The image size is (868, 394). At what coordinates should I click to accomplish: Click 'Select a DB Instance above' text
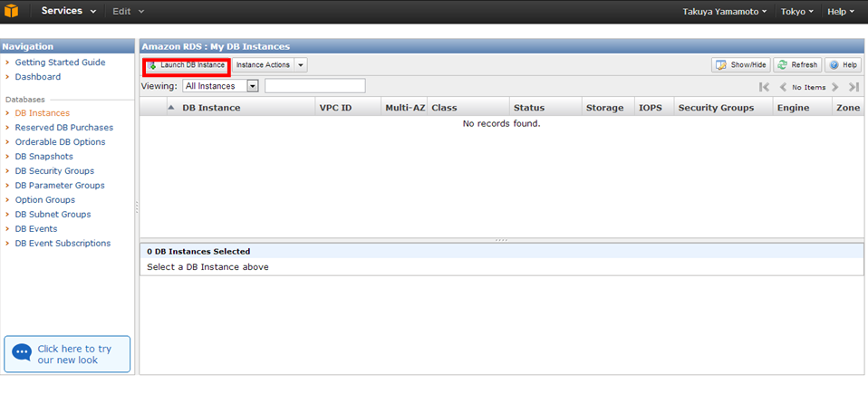pos(207,266)
